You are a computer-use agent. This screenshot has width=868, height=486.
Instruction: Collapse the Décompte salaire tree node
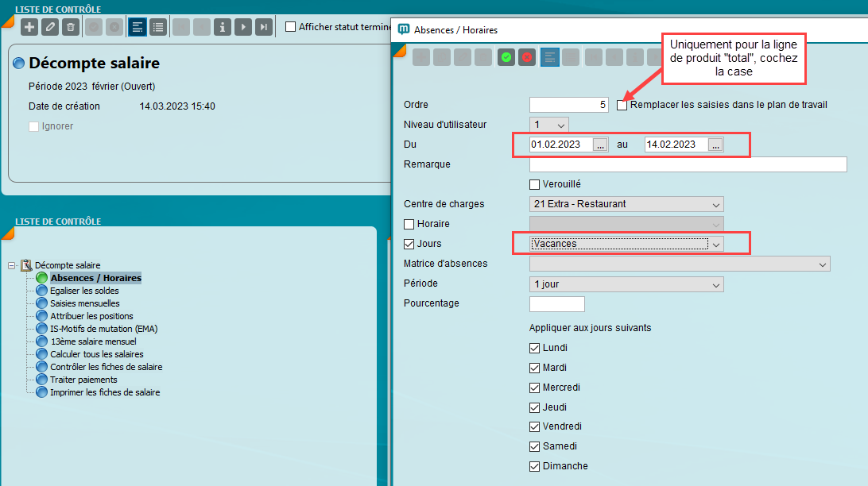(x=12, y=265)
